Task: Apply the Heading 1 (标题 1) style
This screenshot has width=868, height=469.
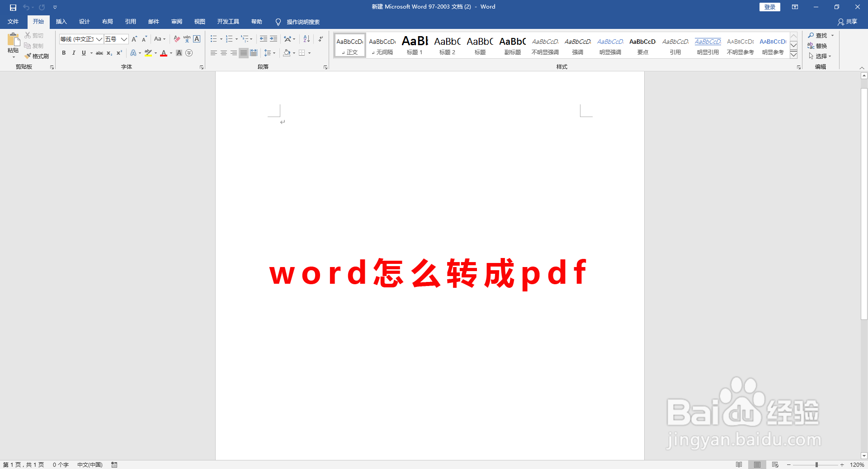Action: click(415, 45)
